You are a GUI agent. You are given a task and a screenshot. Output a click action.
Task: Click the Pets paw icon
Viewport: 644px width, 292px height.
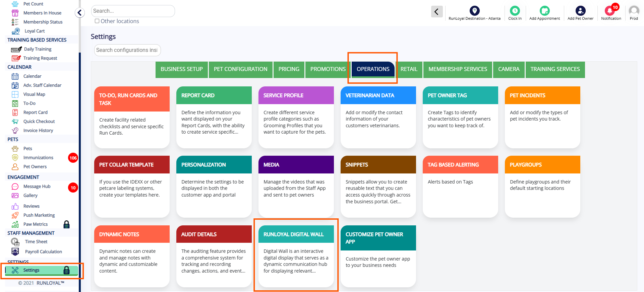15,149
